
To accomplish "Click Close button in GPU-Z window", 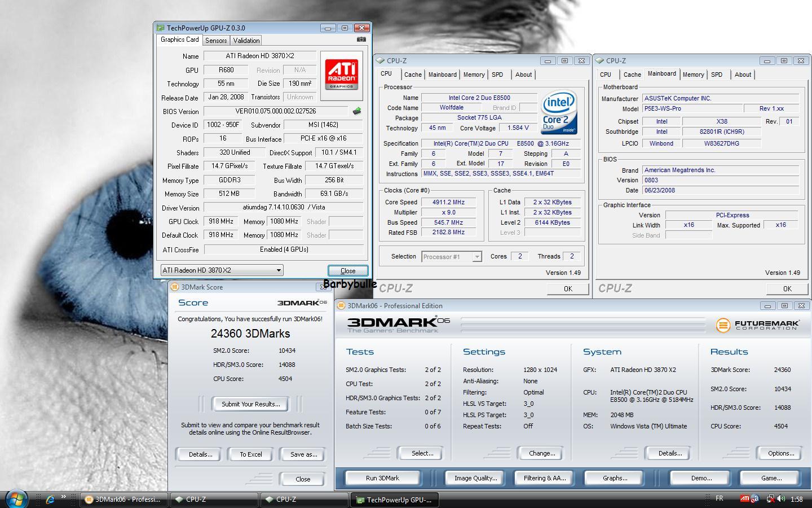I will [348, 271].
